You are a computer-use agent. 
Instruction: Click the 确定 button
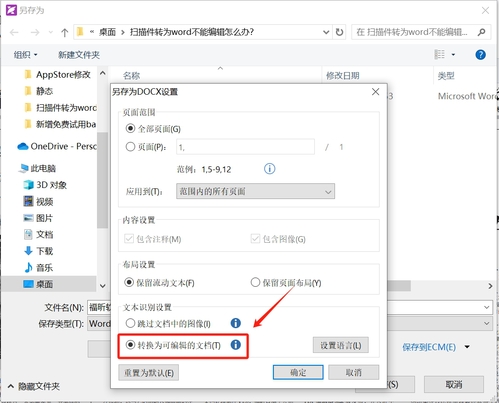pos(298,372)
